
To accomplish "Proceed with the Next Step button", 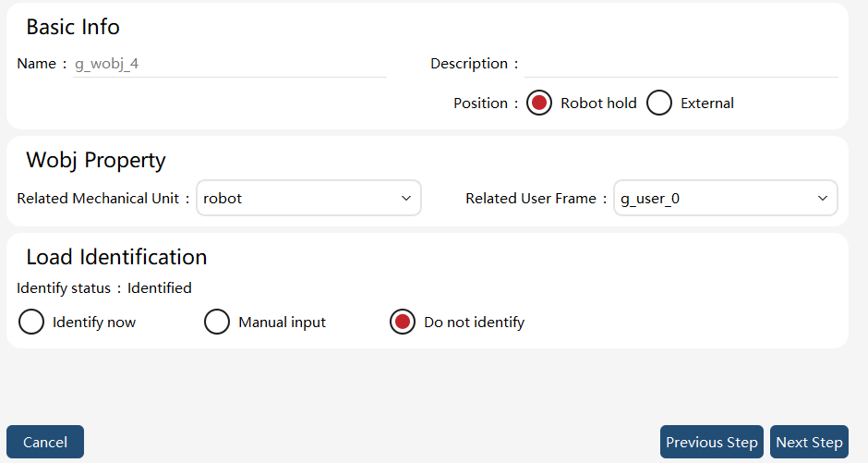I will coord(809,442).
